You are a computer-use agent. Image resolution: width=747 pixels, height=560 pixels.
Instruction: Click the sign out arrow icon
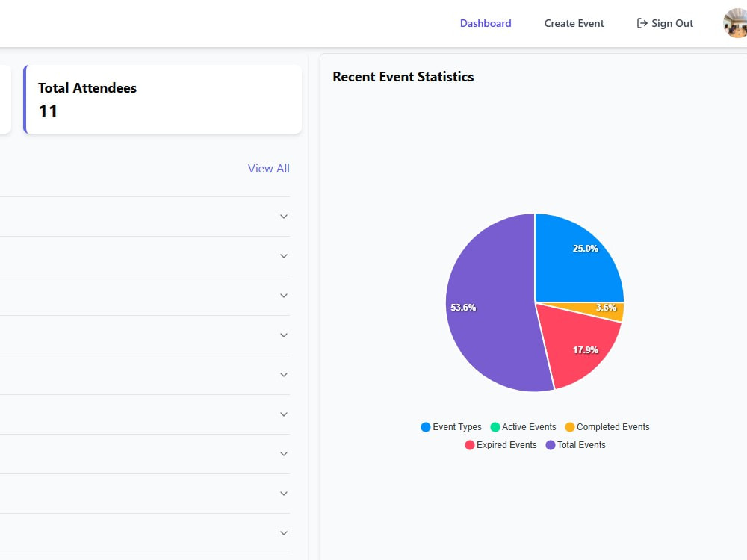(642, 23)
